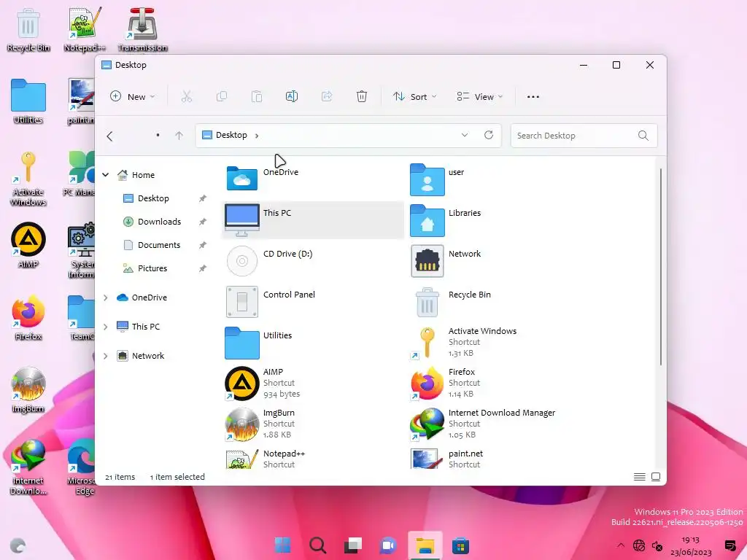Click the Share icon in toolbar
Screen dimensions: 747x560
(x=327, y=97)
